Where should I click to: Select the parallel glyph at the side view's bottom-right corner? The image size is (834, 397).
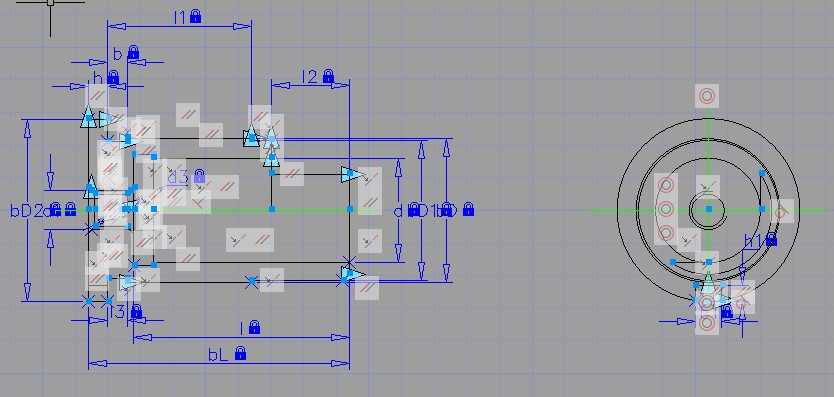[x=367, y=288]
